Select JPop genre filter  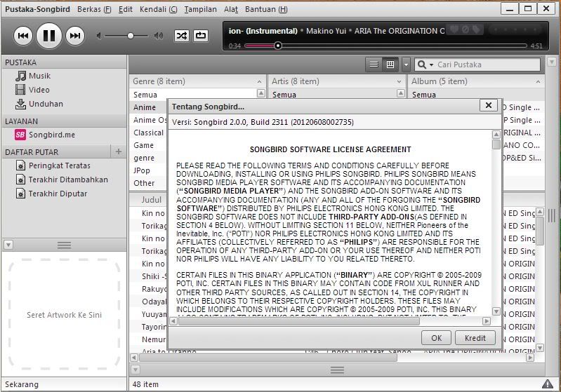pos(142,170)
